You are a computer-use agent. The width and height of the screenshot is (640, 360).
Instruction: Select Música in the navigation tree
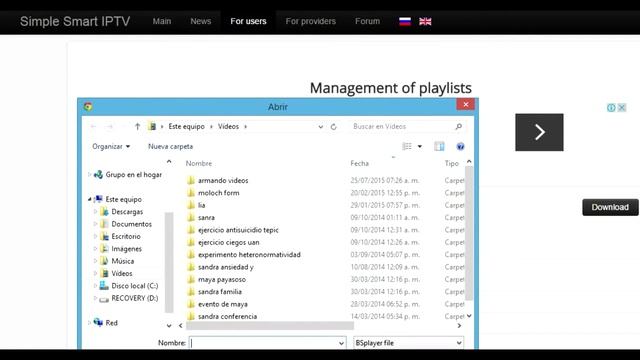pos(122,261)
